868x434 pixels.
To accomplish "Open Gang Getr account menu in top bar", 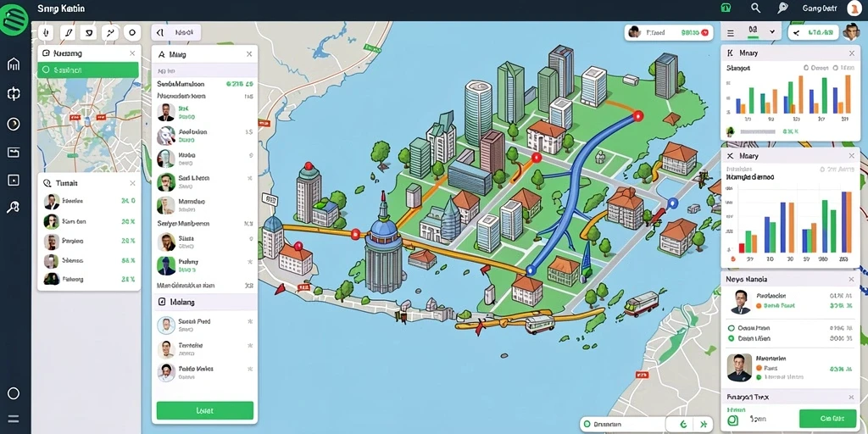I will pos(820,8).
